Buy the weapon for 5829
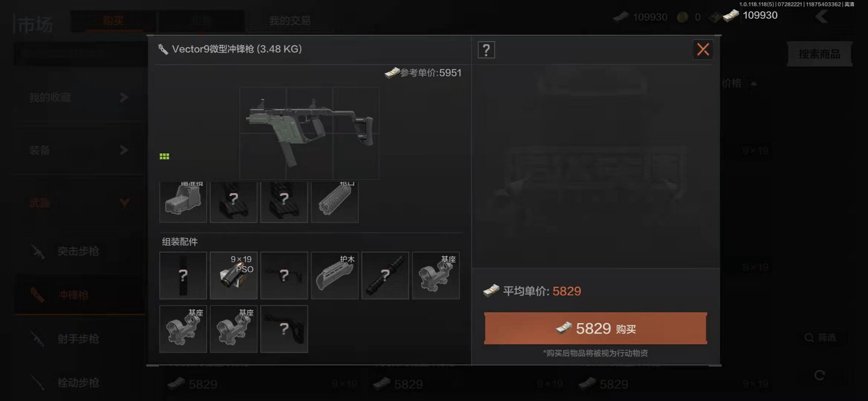Image resolution: width=868 pixels, height=401 pixels. pos(595,329)
